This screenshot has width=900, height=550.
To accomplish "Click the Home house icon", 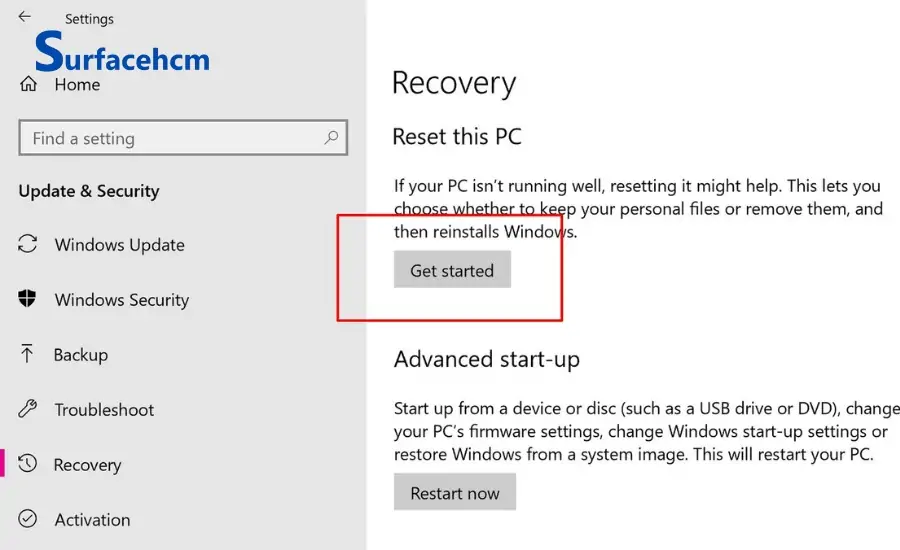I will pos(28,84).
